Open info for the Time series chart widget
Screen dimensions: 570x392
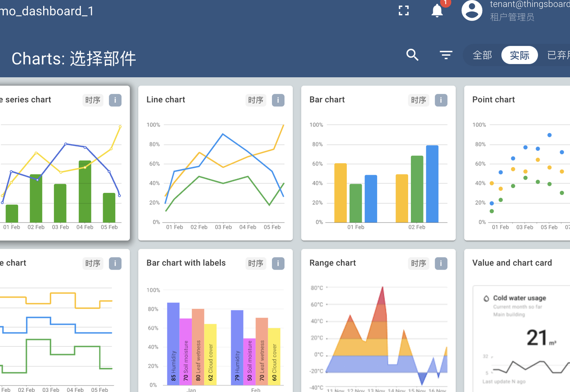pyautogui.click(x=115, y=100)
